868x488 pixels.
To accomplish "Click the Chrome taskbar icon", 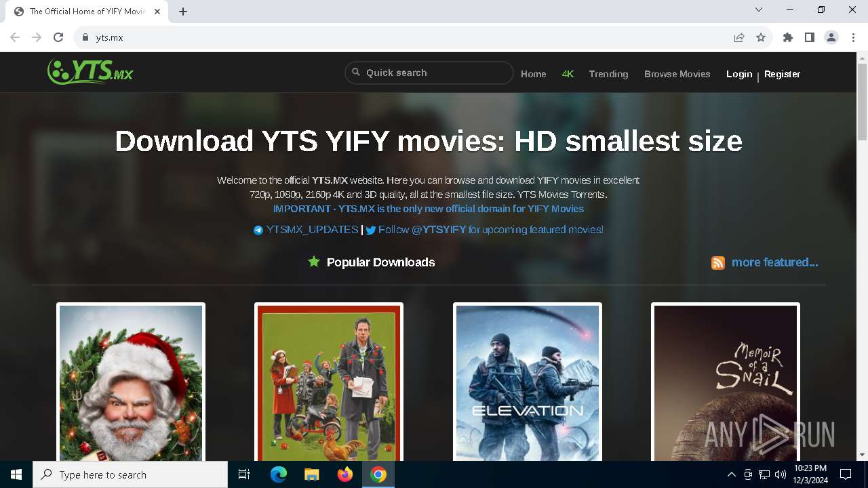I will tap(378, 474).
